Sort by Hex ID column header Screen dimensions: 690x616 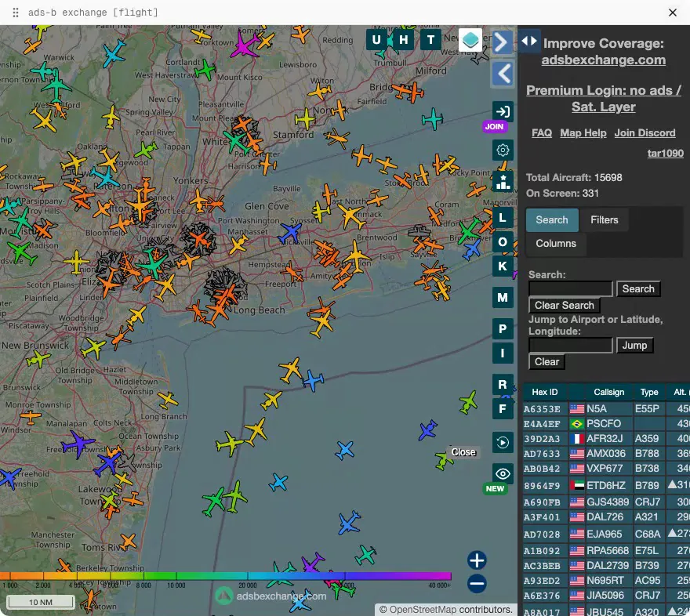tap(544, 392)
